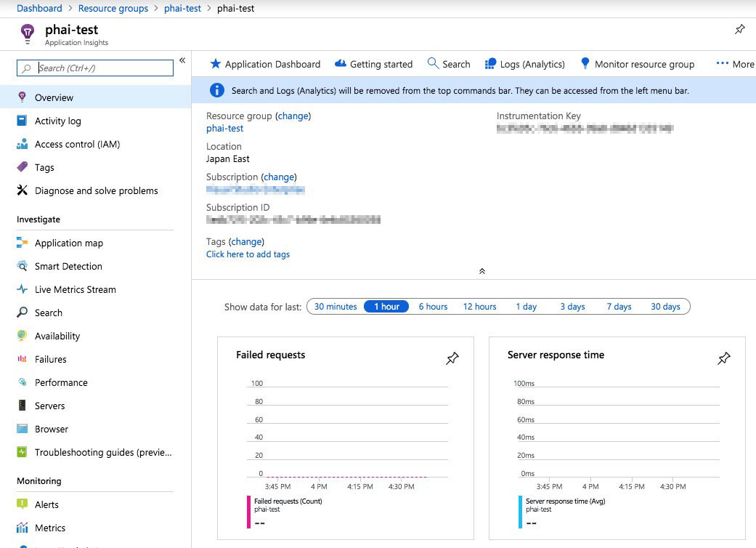Screen dimensions: 756x548
Task: Select the 30 minutes time range
Action: [336, 306]
